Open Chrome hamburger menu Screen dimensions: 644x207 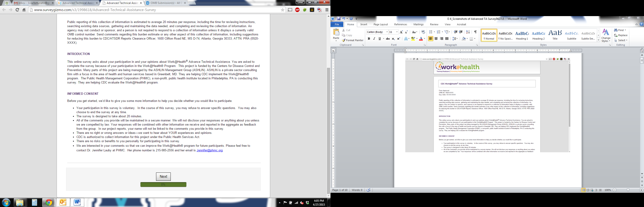[x=327, y=10]
